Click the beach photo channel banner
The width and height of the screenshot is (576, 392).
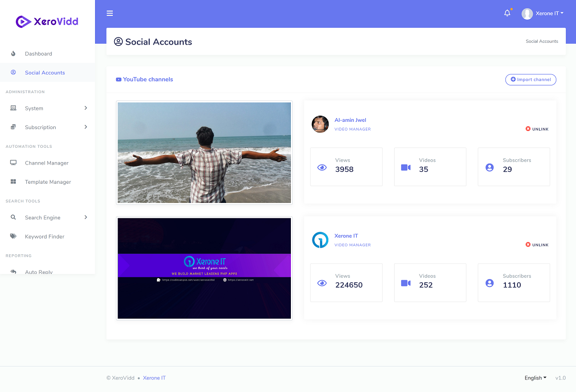pos(204,153)
